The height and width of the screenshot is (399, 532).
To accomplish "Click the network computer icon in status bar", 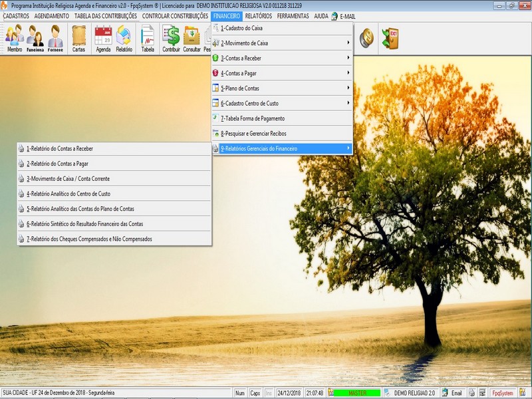I will click(x=483, y=393).
